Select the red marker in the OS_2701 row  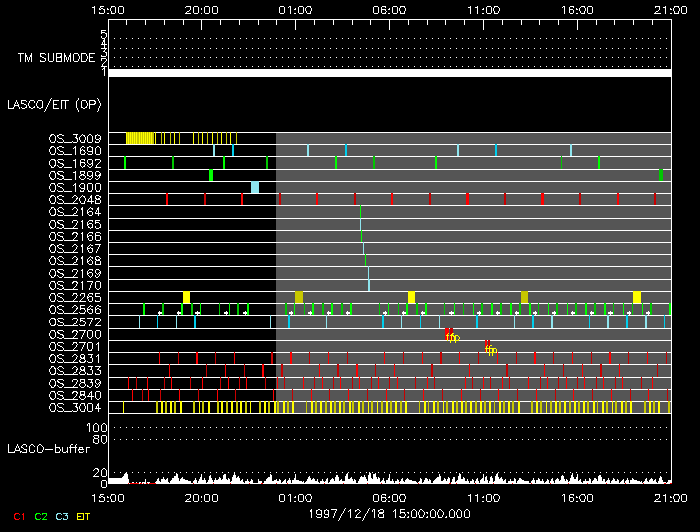click(487, 344)
